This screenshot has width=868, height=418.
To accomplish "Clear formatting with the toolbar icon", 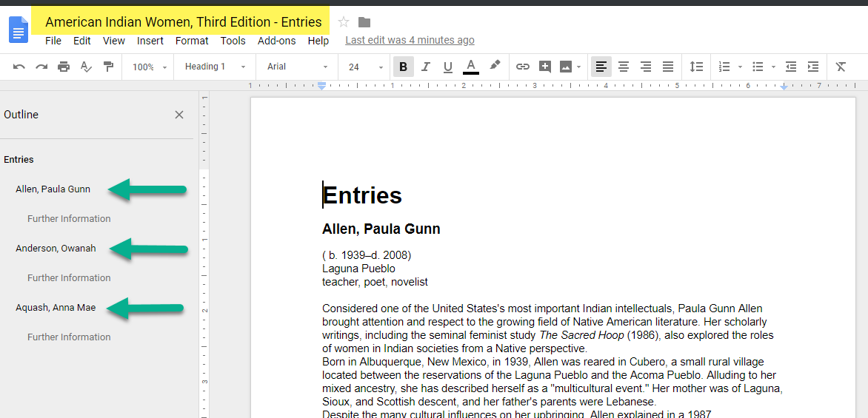I will click(841, 67).
